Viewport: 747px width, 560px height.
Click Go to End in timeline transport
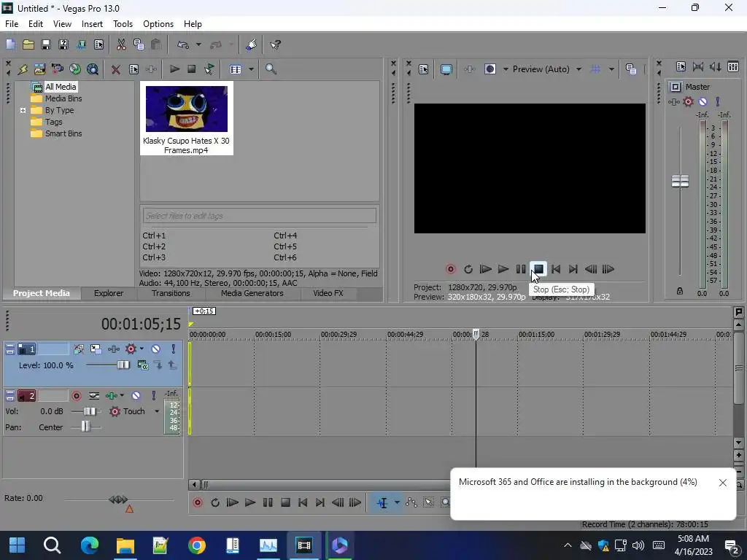320,502
